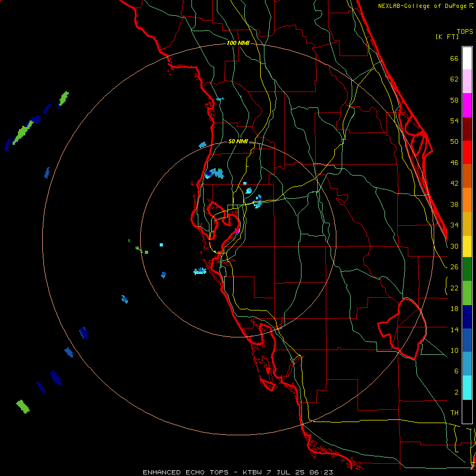This screenshot has height=476, width=476.
Task: Click the 18 value on the legend
Action: coord(454,309)
